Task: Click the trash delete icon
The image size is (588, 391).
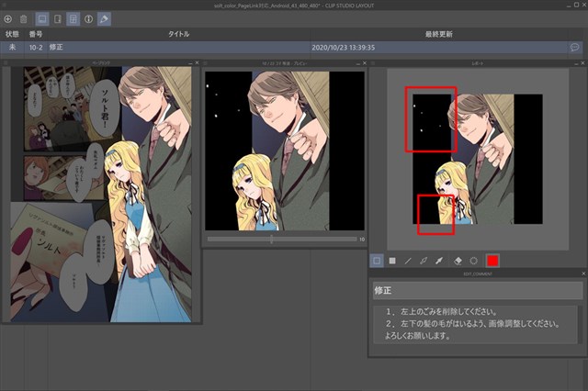Action: coord(23,18)
